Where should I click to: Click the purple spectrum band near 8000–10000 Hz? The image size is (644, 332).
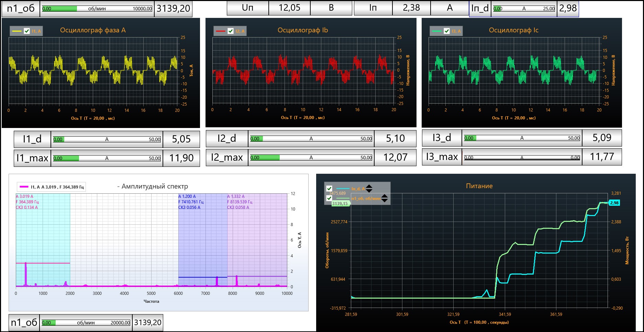tap(257, 240)
